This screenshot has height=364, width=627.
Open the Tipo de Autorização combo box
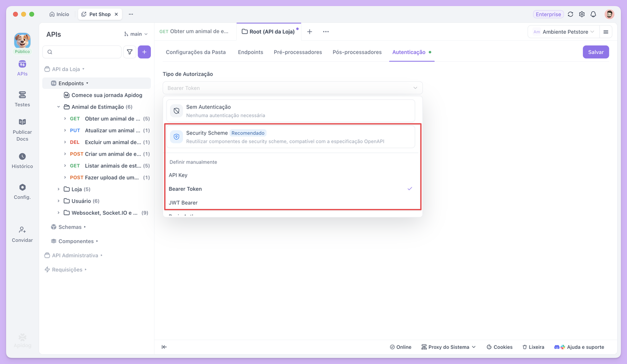tap(292, 88)
